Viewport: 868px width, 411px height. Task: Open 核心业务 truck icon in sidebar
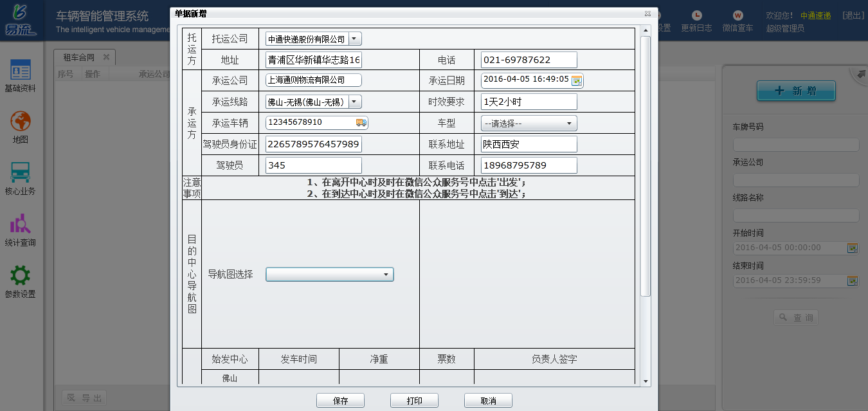[20, 178]
